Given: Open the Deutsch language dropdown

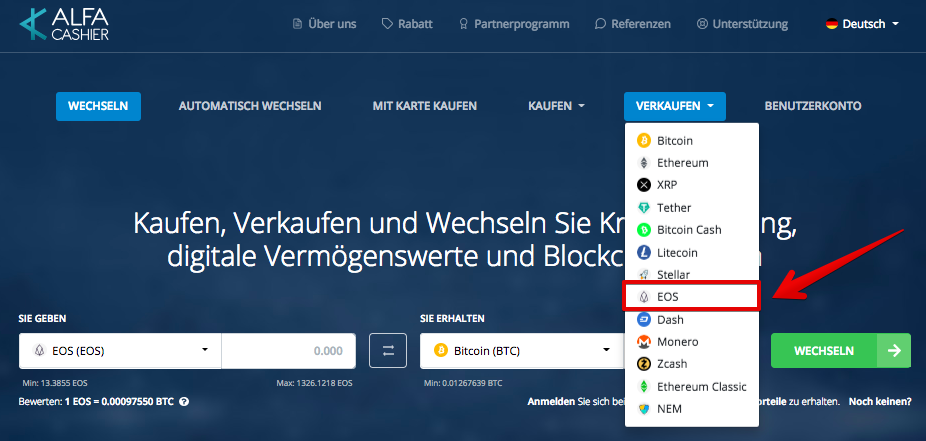Looking at the screenshot, I should [x=862, y=24].
